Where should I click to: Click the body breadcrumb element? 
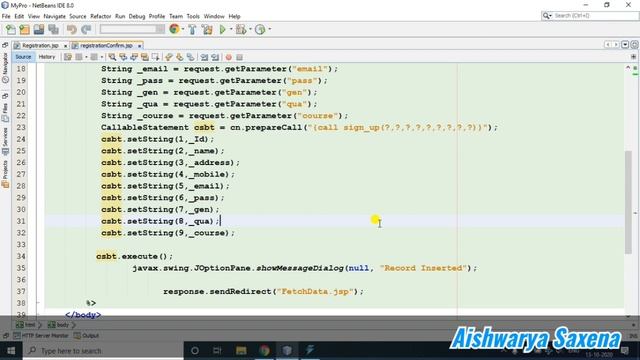(x=58, y=325)
